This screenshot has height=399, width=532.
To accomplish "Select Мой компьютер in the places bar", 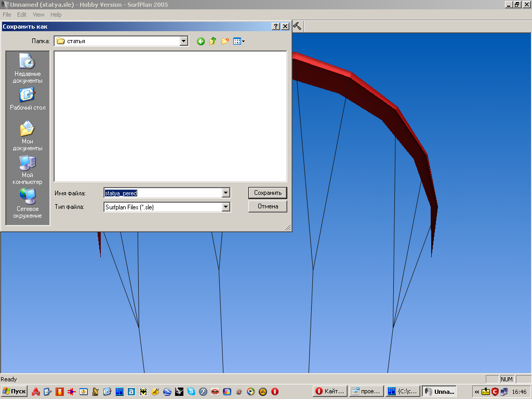I will click(28, 170).
